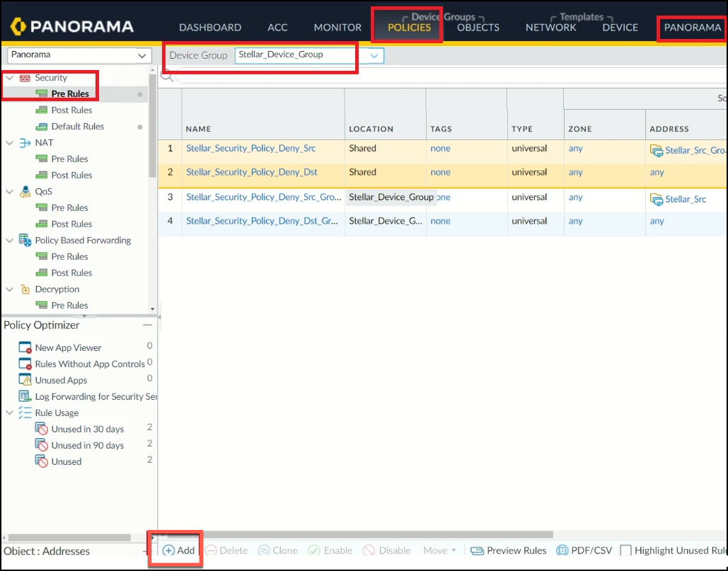728x571 pixels.
Task: Click the NAT policy icon in sidebar
Action: (25, 143)
